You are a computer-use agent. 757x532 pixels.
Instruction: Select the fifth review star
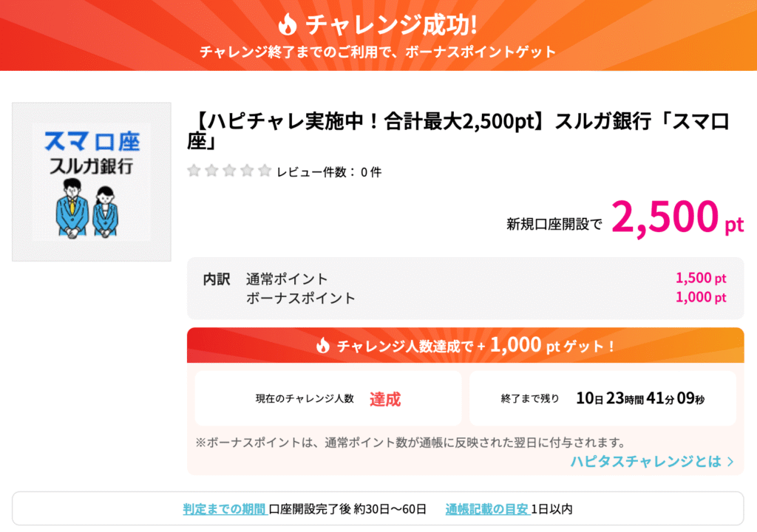265,171
